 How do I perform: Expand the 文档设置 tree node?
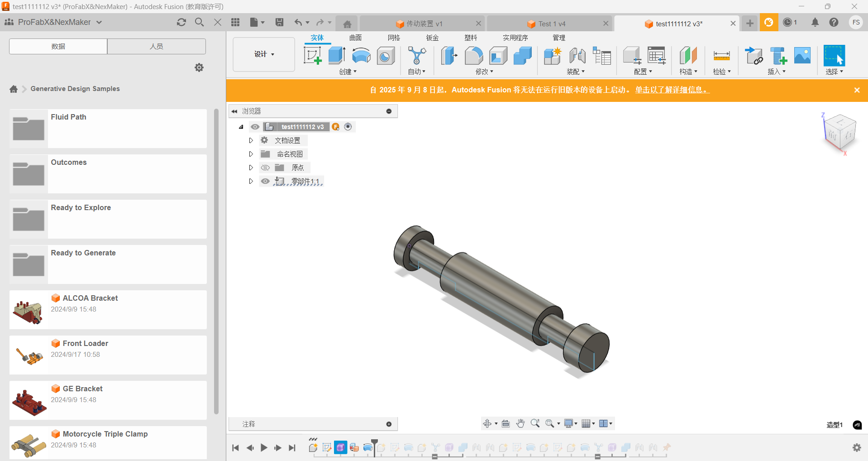[x=251, y=140]
